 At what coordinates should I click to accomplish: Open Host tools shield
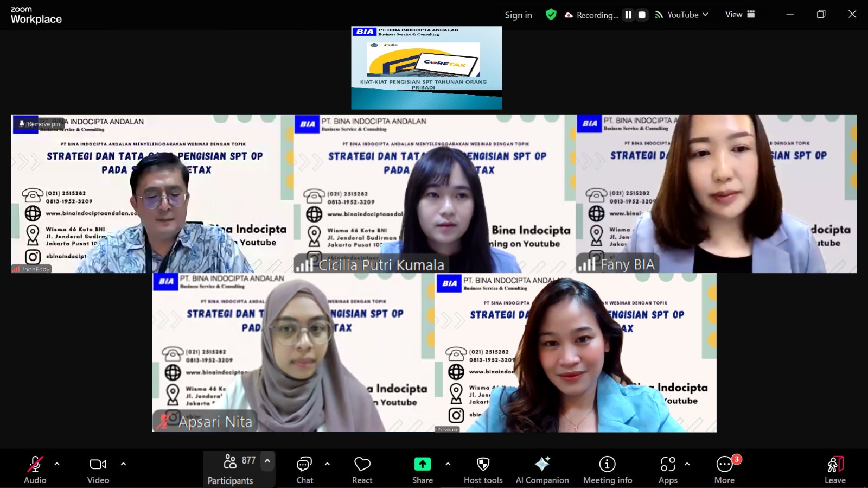pyautogui.click(x=483, y=470)
